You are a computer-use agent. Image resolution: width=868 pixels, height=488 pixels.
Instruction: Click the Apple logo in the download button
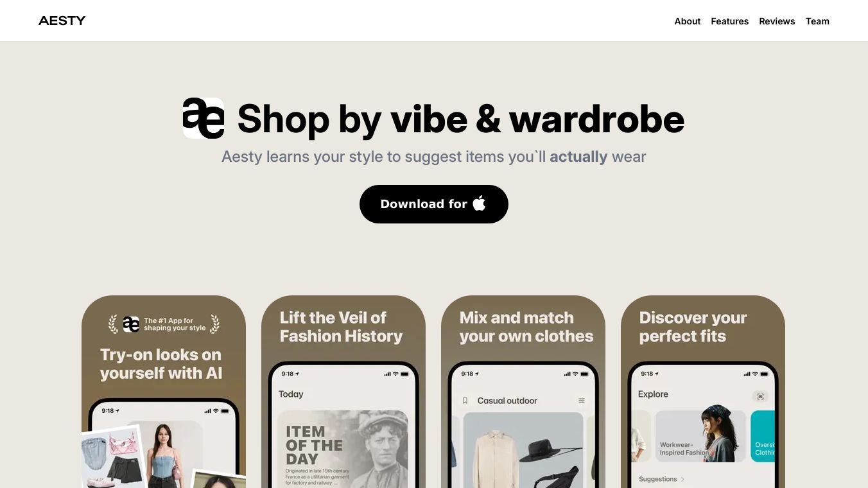479,204
